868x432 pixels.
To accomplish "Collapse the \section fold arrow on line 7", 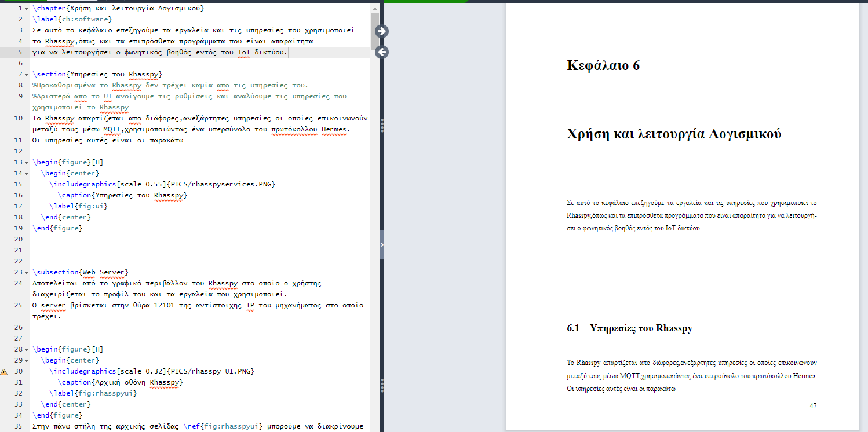I will [27, 75].
